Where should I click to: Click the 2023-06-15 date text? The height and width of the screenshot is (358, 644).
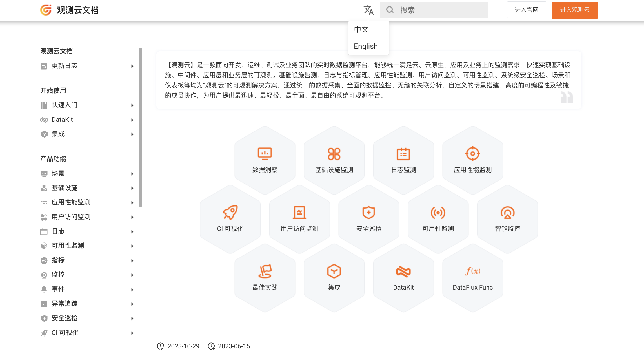(x=234, y=346)
